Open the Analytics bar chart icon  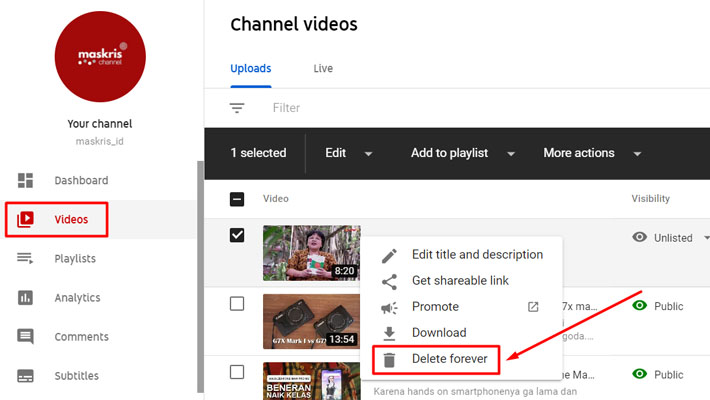(x=25, y=298)
